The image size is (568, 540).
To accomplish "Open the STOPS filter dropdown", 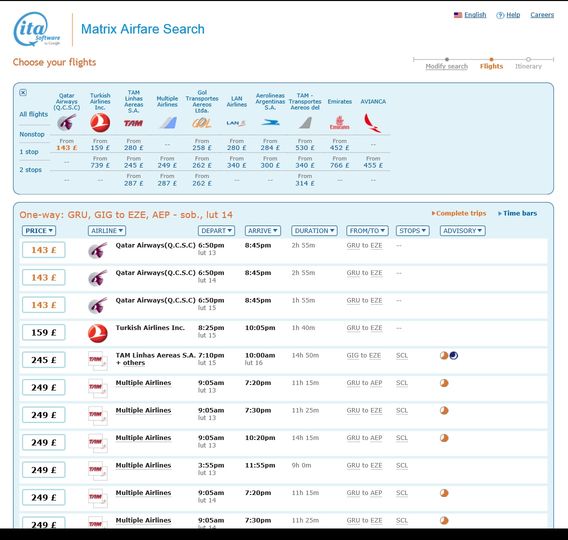I will tap(413, 231).
